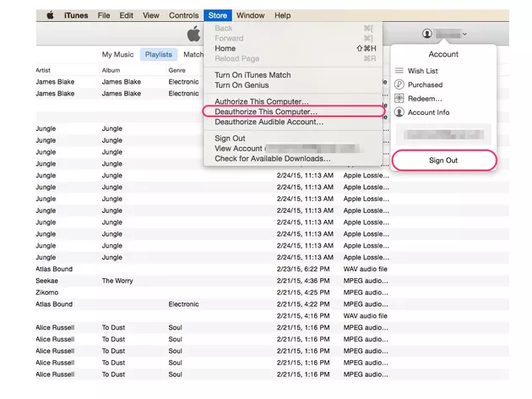Click the Wish List icon
This screenshot has width=532, height=399.
[399, 72]
